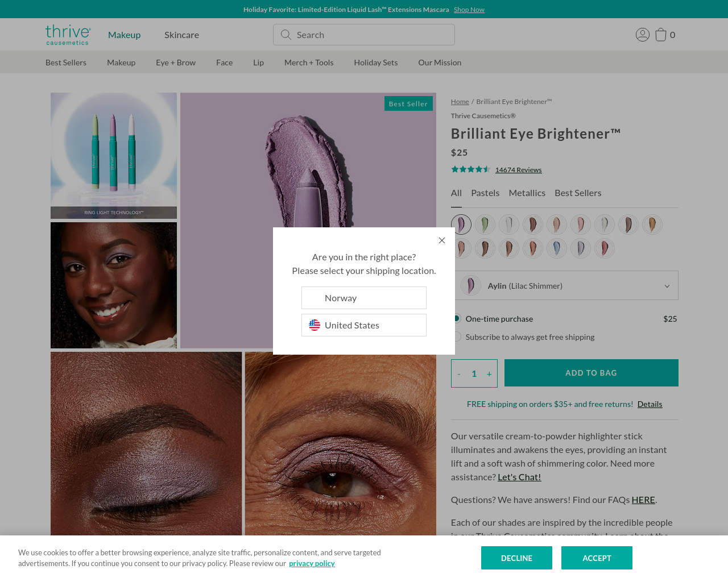
Task: Open Merch + Tools category
Action: (x=309, y=63)
